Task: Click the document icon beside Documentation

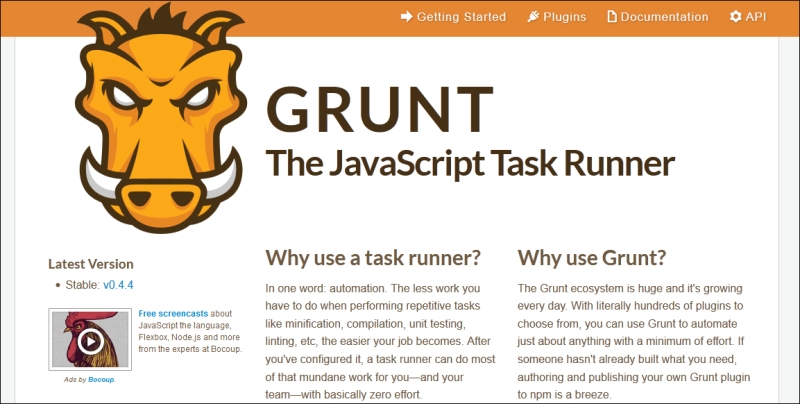Action: (612, 17)
